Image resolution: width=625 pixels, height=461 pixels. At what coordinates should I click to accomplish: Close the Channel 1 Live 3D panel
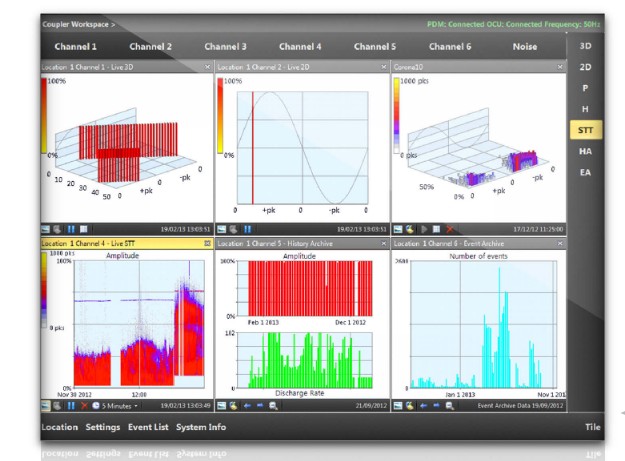point(207,66)
